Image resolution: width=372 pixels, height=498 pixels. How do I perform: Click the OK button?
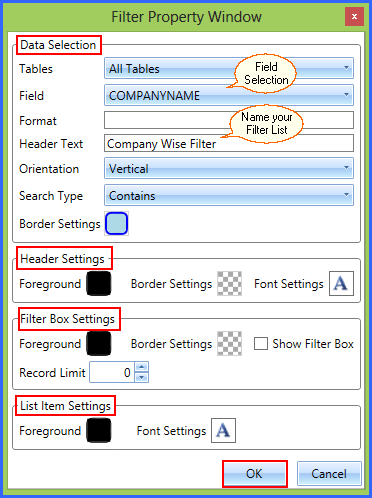point(255,474)
